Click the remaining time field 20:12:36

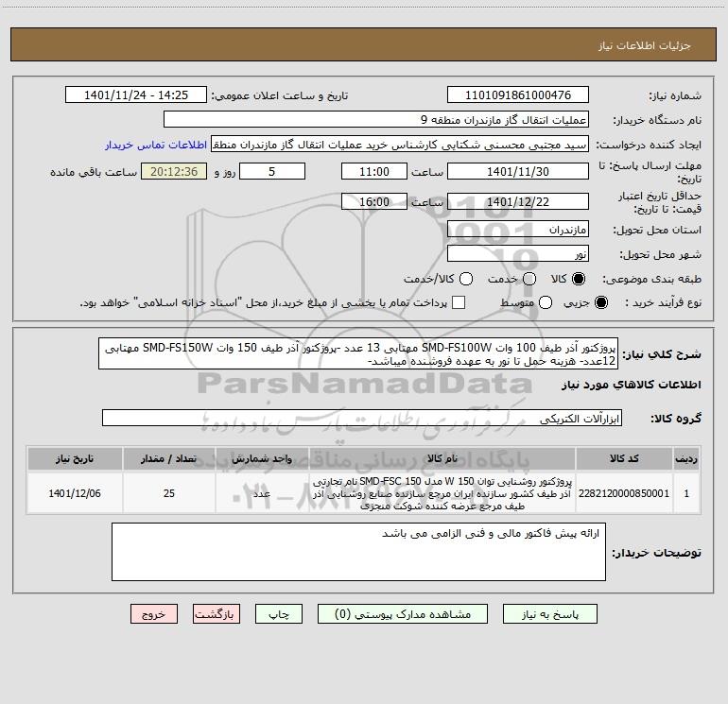(x=174, y=172)
